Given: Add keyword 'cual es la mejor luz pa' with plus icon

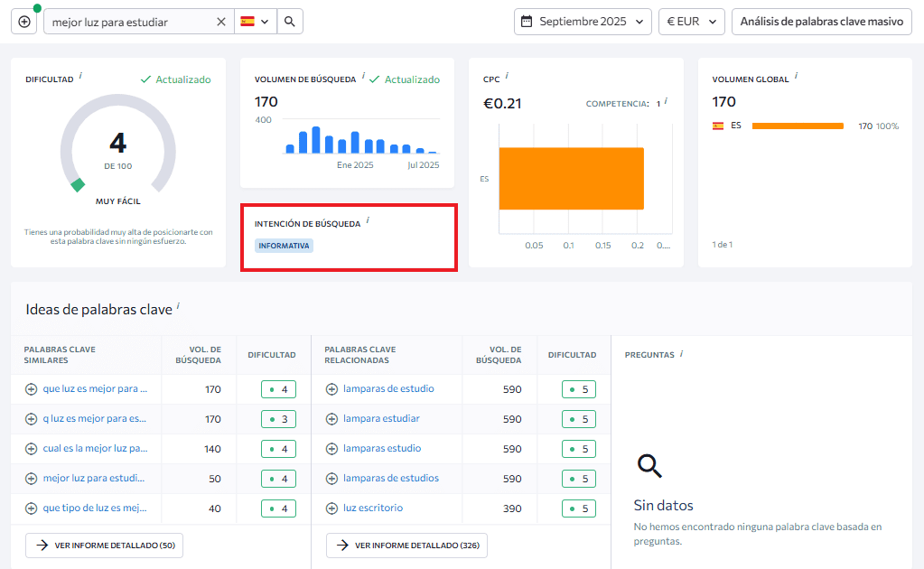Looking at the screenshot, I should (x=32, y=449).
